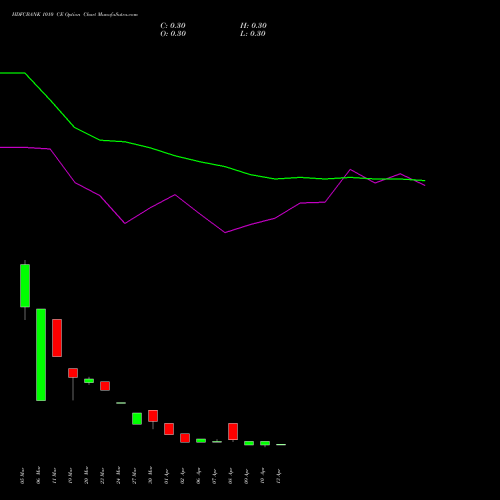500x500 pixels.
Task: Click the green candle above 27 Mar
Action: tap(137, 419)
